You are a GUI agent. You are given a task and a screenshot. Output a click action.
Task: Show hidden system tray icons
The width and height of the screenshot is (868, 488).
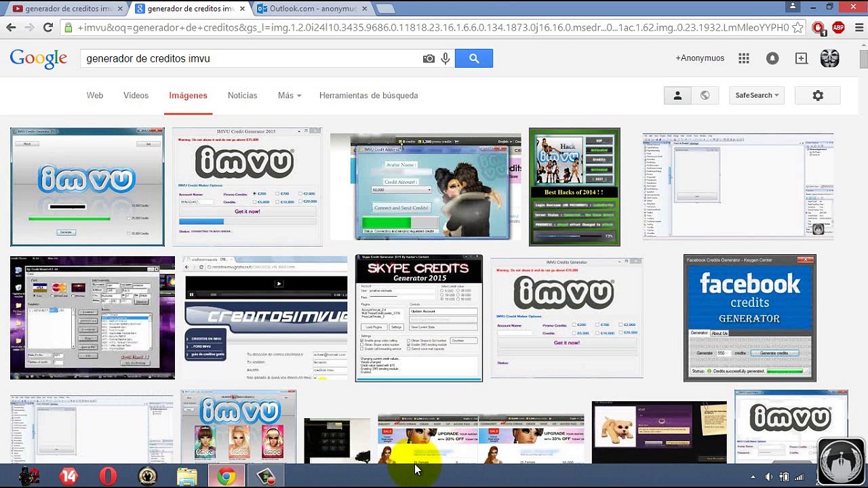coord(753,477)
